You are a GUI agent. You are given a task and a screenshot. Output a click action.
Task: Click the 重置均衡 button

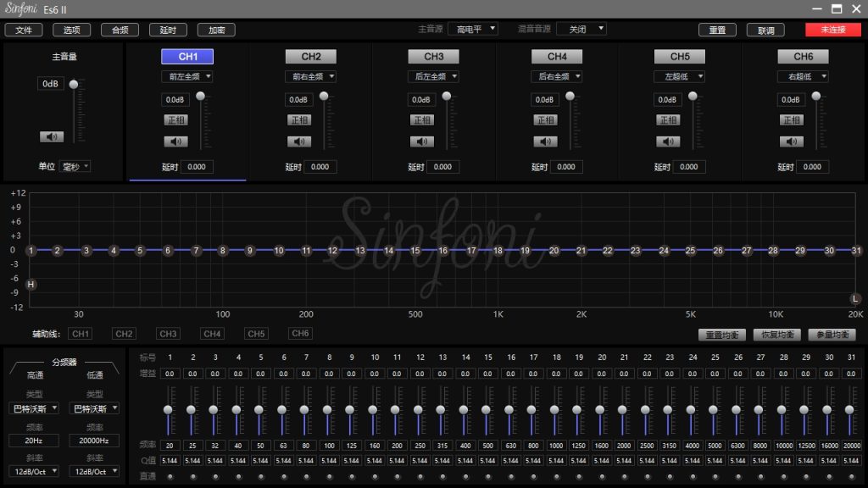(722, 335)
